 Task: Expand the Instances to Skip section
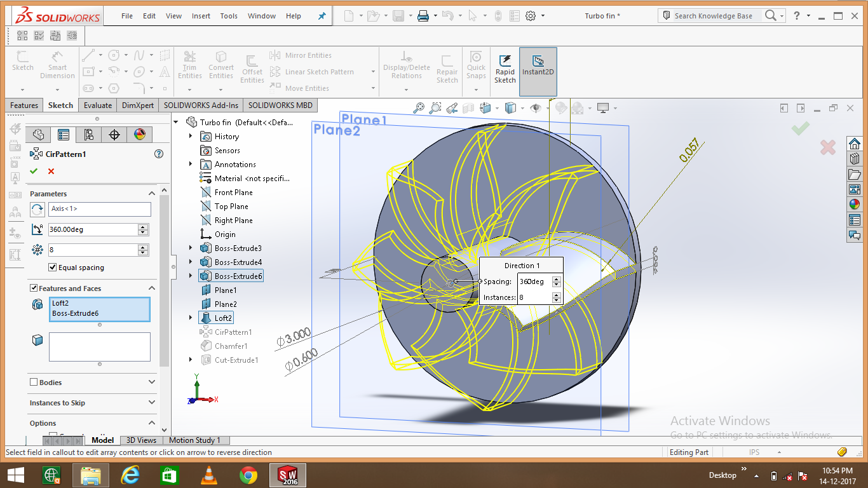click(x=151, y=403)
